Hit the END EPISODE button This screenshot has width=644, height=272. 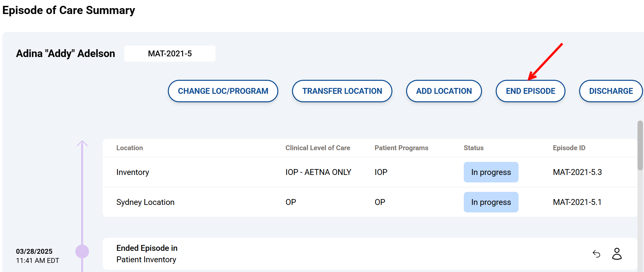click(530, 91)
